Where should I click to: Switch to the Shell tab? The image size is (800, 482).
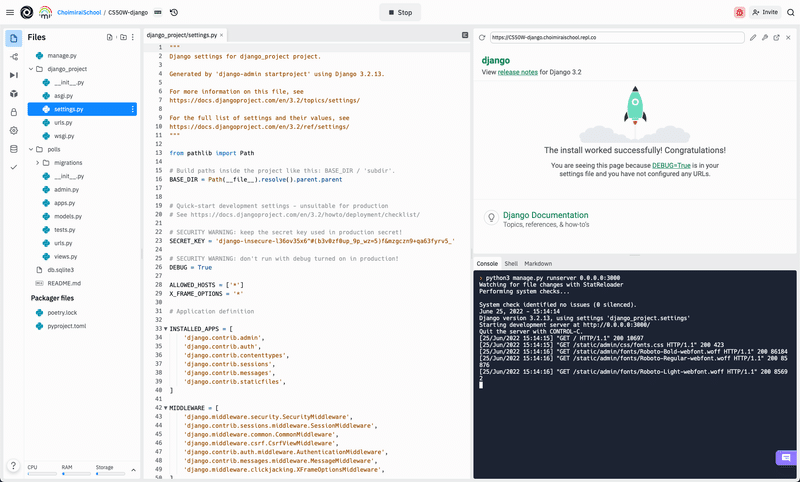click(x=511, y=264)
